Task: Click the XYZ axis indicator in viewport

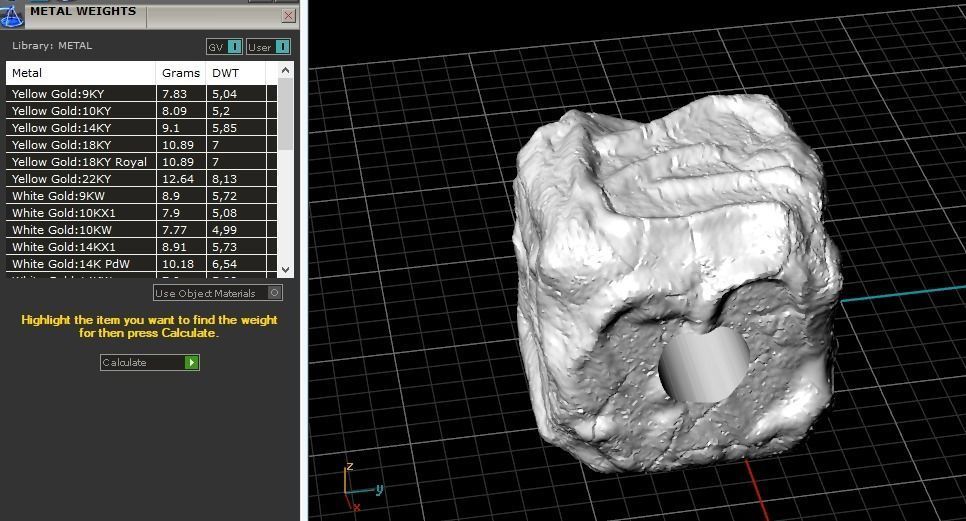Action: pyautogui.click(x=362, y=487)
